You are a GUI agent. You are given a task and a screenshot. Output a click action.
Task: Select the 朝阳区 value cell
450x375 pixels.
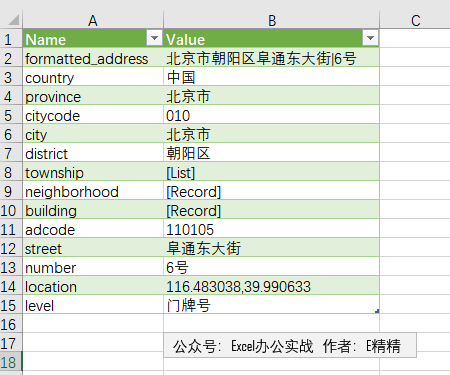(x=272, y=153)
